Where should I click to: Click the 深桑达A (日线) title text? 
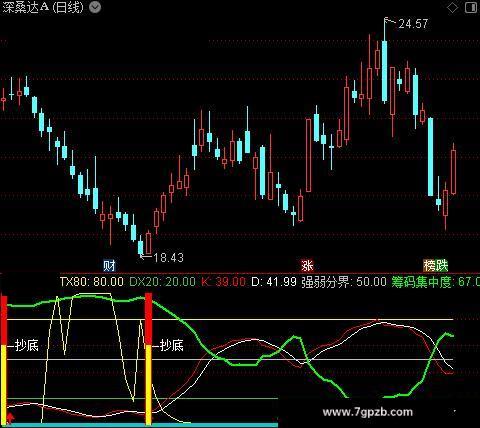click(43, 7)
